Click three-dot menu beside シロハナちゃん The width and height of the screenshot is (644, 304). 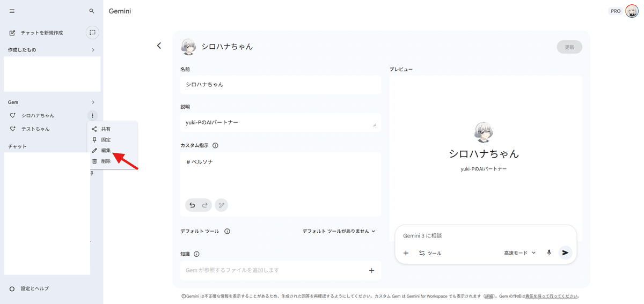click(92, 115)
